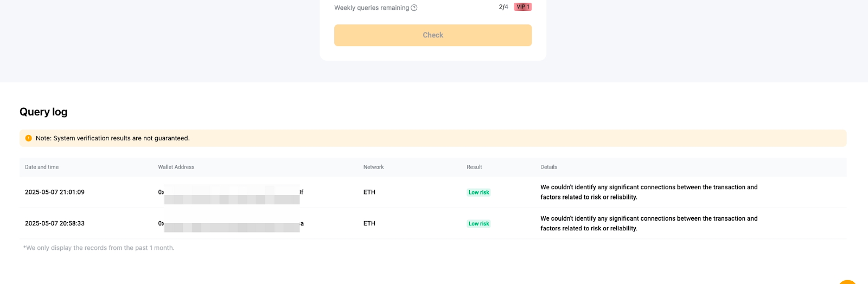The height and width of the screenshot is (284, 868).
Task: Click the VIP 1 badge
Action: tap(522, 7)
